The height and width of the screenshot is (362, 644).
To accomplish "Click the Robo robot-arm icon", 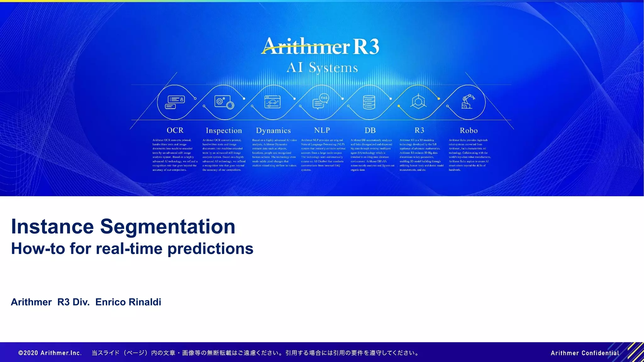I will click(x=468, y=102).
